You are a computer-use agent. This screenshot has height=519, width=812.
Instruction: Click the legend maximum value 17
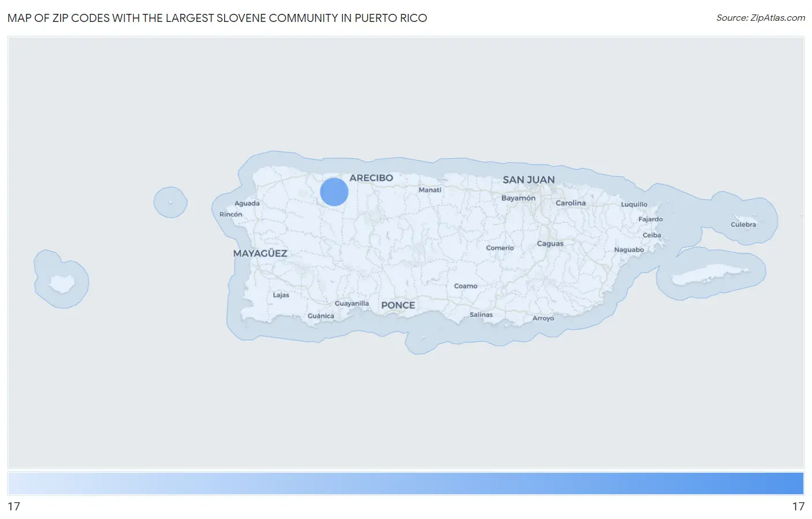pyautogui.click(x=798, y=506)
